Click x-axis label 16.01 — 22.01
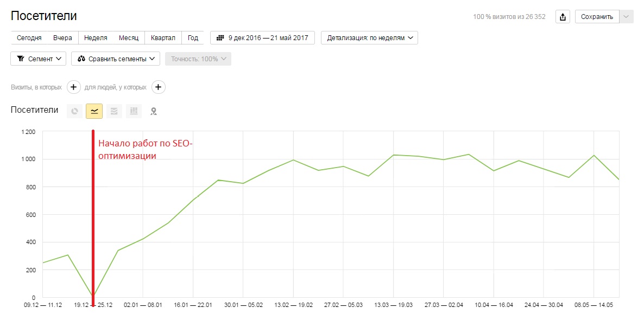644x333 pixels. pos(193,305)
